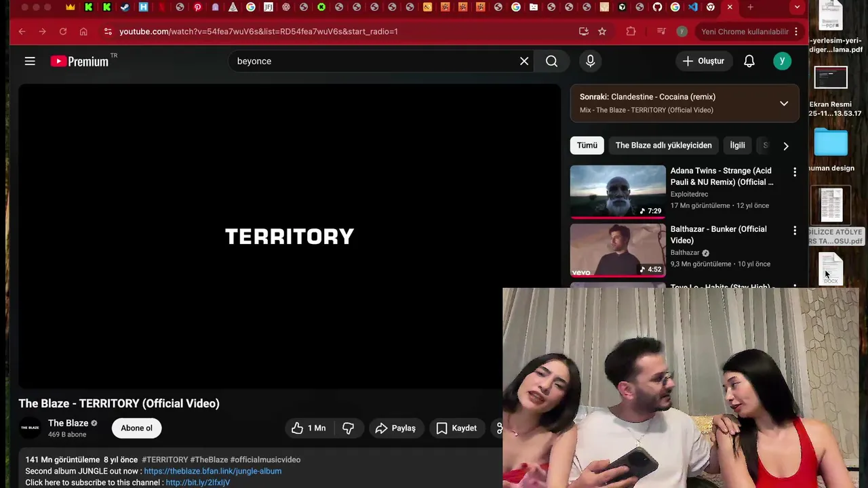The image size is (868, 488).
Task: Switch to the blue 'H' browser tab
Action: [x=143, y=7]
